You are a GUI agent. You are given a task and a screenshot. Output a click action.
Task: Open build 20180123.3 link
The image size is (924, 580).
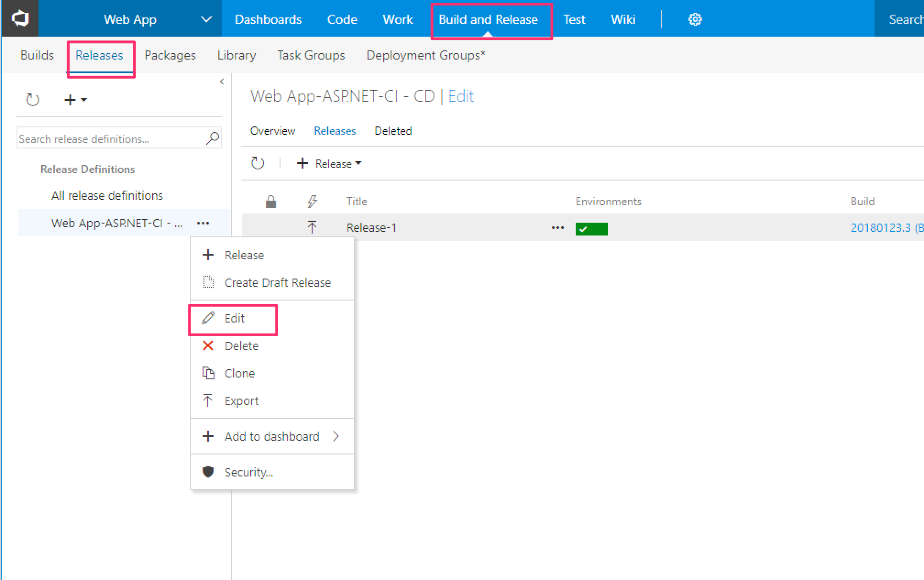[x=880, y=228]
